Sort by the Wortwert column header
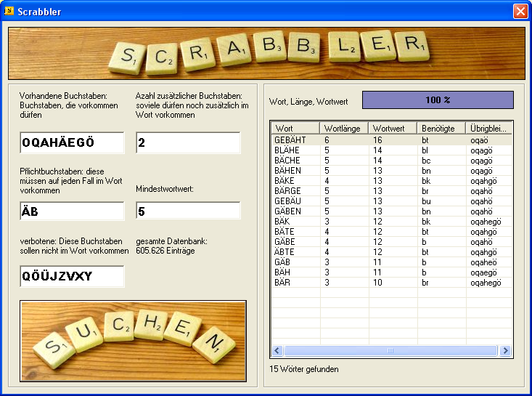Screen dimensions: 532x396 click(393, 129)
